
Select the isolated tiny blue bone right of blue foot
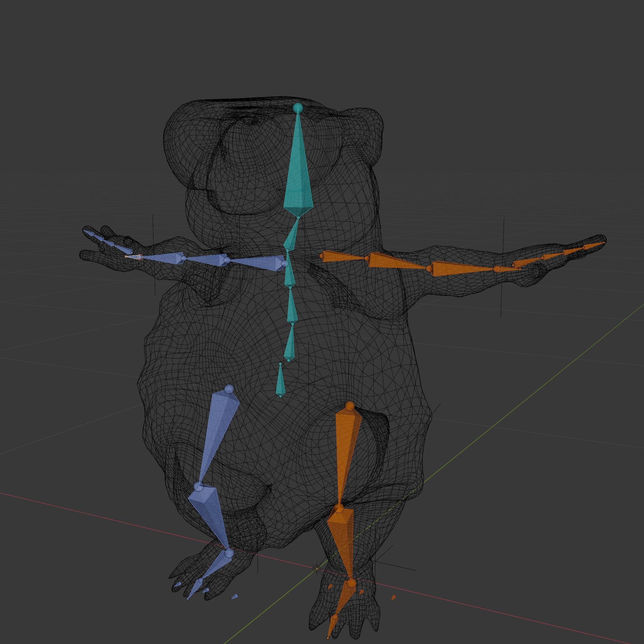pos(235,597)
